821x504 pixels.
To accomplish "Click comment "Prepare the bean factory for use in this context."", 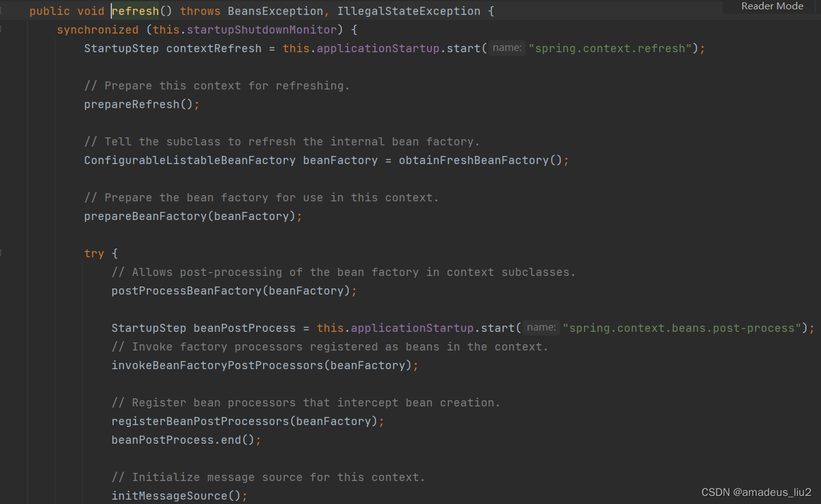I will (262, 198).
